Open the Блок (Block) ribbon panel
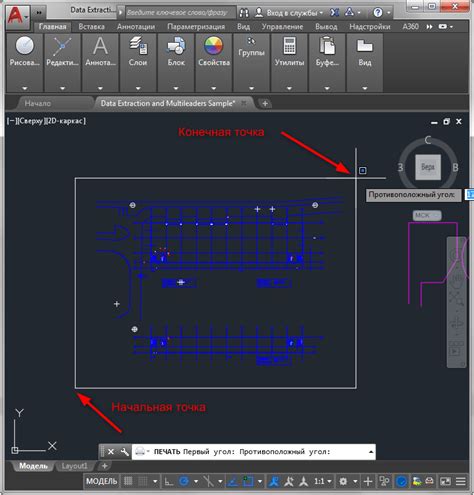This screenshot has width=474, height=495. pyautogui.click(x=176, y=62)
